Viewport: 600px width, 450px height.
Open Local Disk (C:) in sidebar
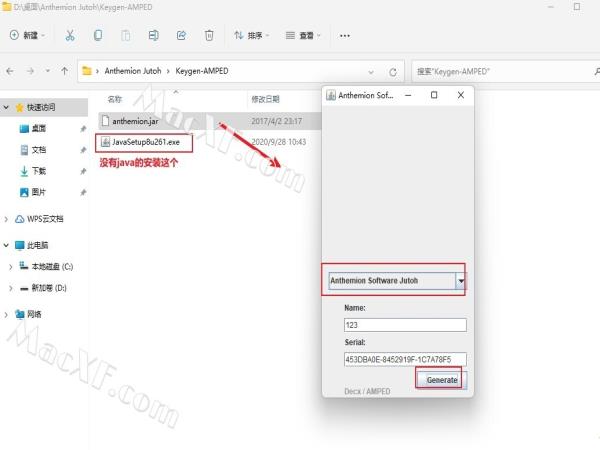52,266
